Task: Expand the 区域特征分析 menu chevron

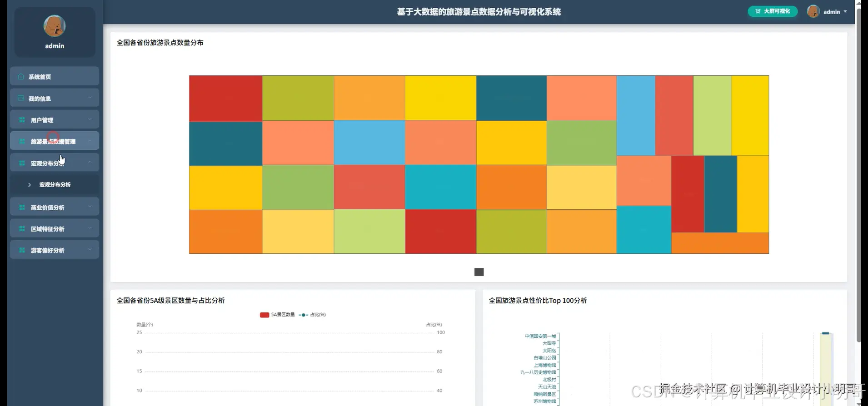Action: point(90,228)
